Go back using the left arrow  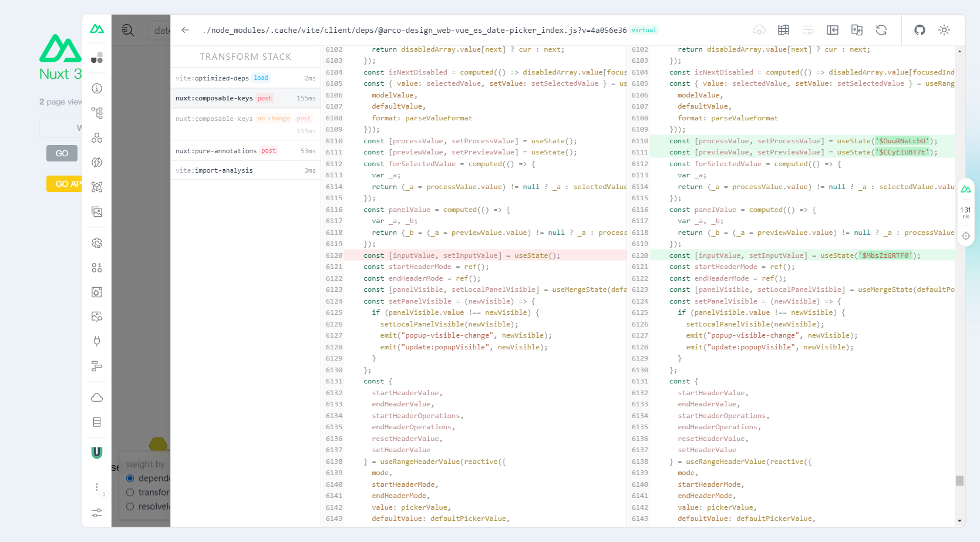pos(186,30)
